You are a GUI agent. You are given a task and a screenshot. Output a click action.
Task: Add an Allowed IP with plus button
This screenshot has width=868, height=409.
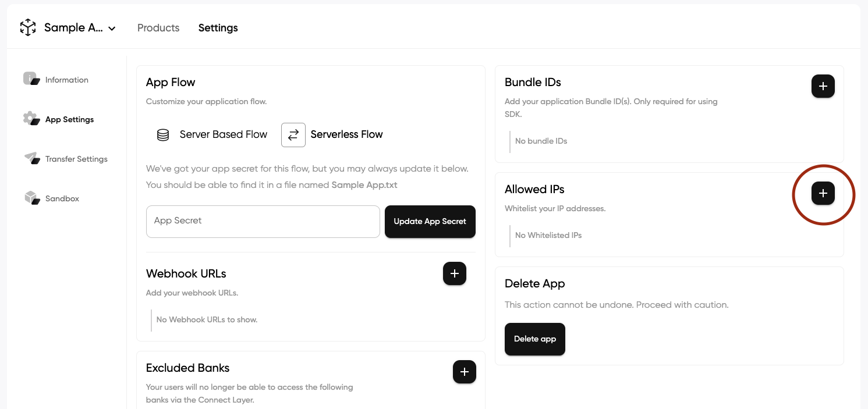tap(823, 193)
